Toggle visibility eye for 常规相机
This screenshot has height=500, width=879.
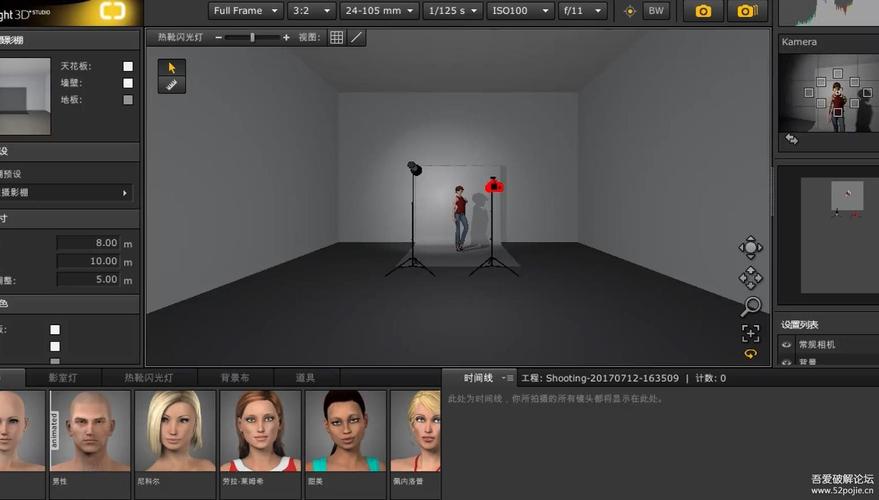(x=787, y=344)
